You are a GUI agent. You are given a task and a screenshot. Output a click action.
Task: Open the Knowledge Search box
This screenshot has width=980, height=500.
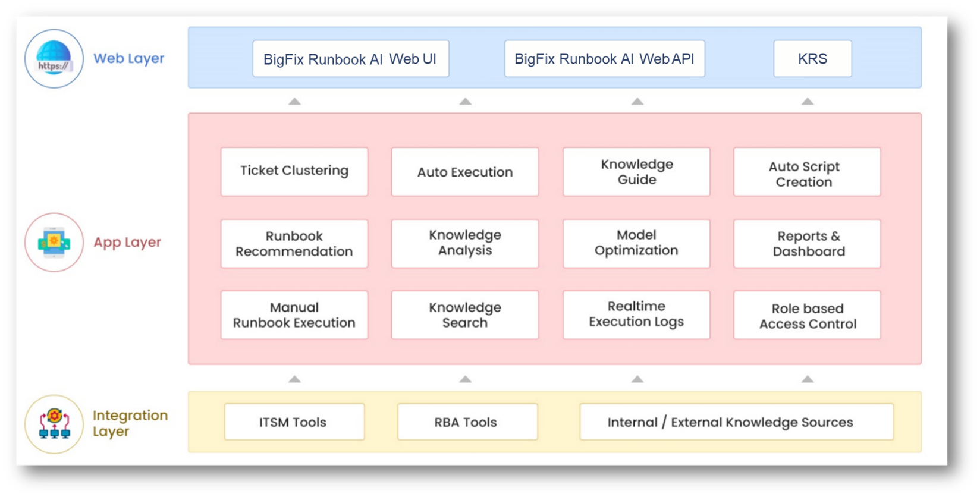coord(465,315)
